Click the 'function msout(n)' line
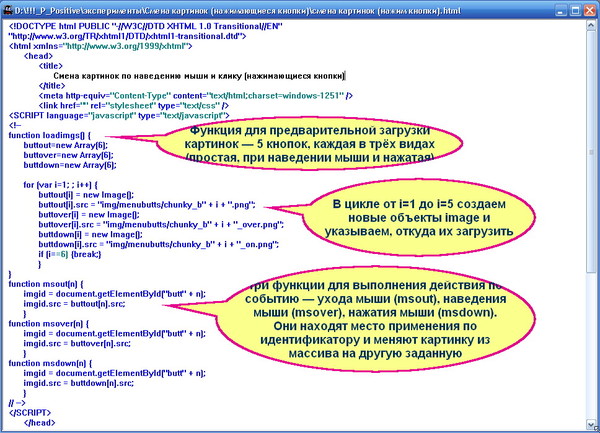 46,284
